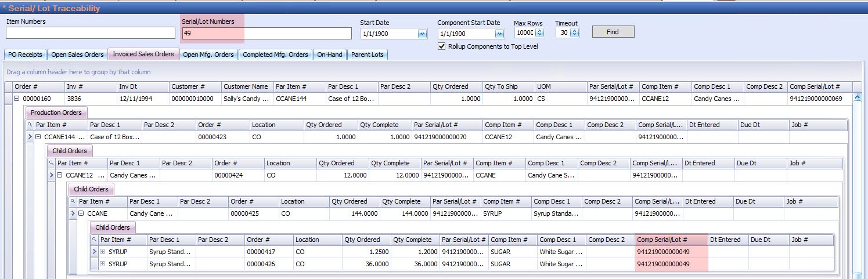
Task: Collapse order 00000160 row
Action: click(17, 99)
